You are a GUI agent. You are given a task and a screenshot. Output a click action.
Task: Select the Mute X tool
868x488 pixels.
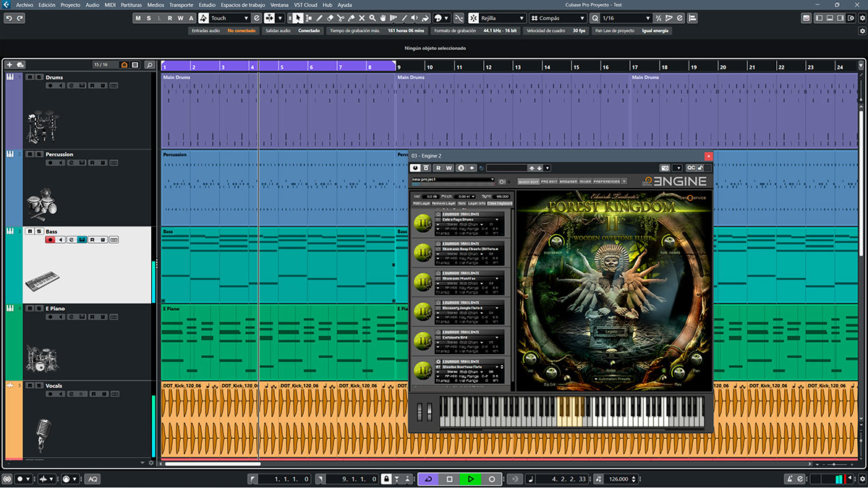click(x=362, y=18)
